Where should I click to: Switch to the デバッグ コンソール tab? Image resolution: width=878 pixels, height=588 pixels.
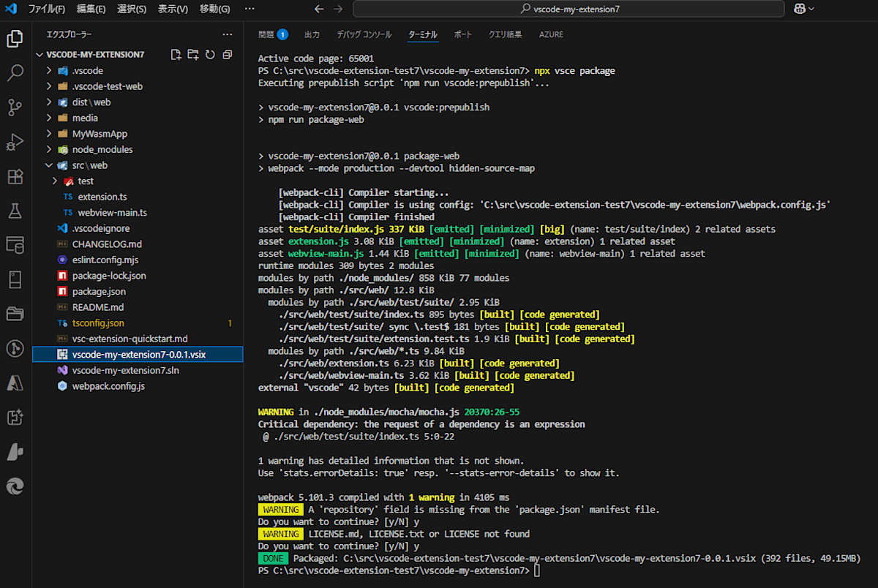pyautogui.click(x=364, y=34)
